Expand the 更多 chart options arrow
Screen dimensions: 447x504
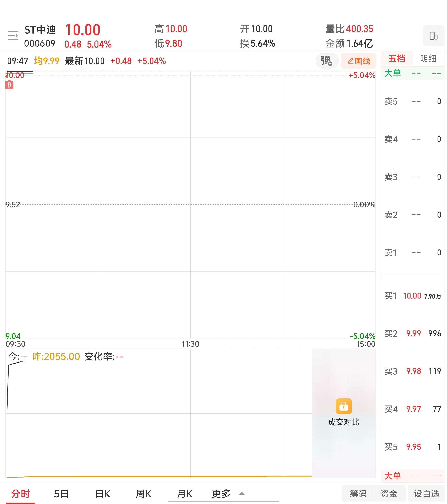pyautogui.click(x=242, y=493)
